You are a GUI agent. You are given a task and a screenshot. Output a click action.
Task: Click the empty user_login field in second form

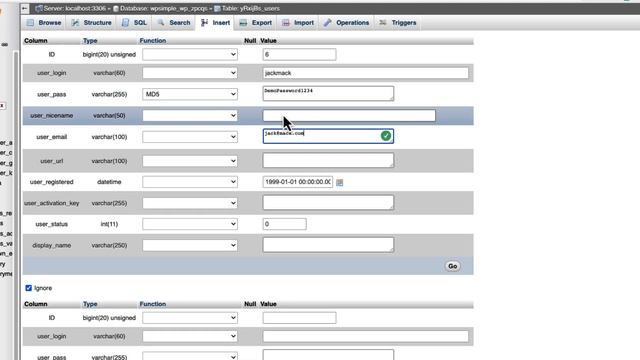point(366,336)
